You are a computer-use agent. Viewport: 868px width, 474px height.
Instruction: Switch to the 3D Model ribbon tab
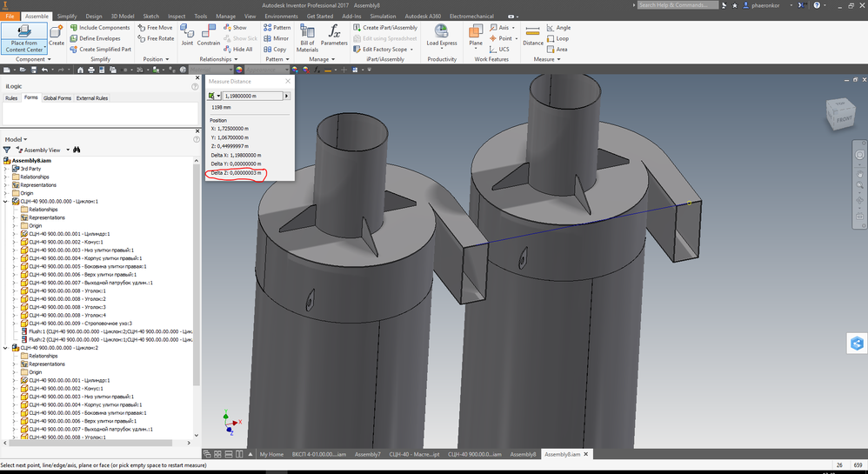coord(123,16)
